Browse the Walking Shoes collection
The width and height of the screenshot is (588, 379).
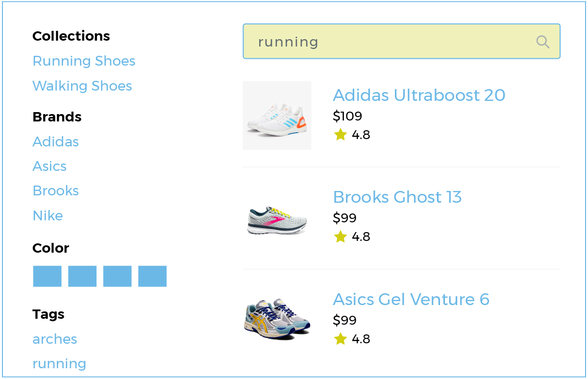click(82, 86)
